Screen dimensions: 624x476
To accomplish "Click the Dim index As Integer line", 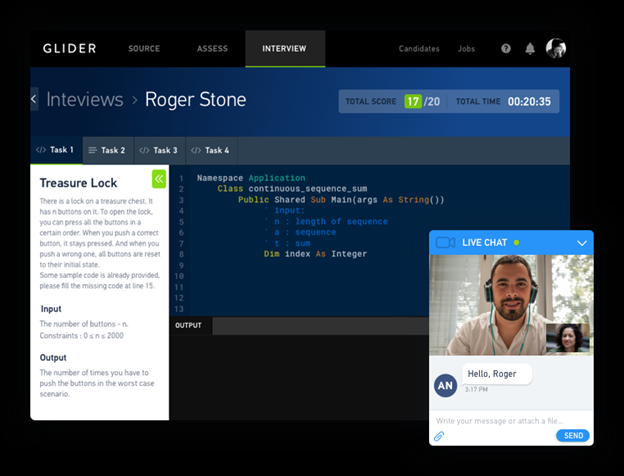I will tap(315, 254).
